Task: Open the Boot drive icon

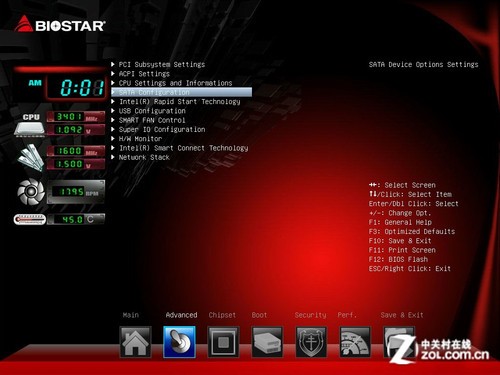Action: coord(267,342)
